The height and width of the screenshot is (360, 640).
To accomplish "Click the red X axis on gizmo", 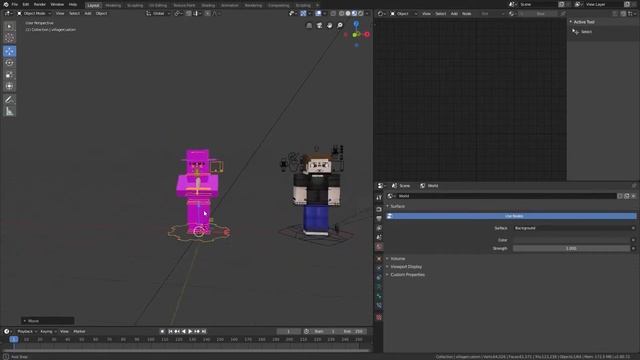I will pyautogui.click(x=367, y=35).
